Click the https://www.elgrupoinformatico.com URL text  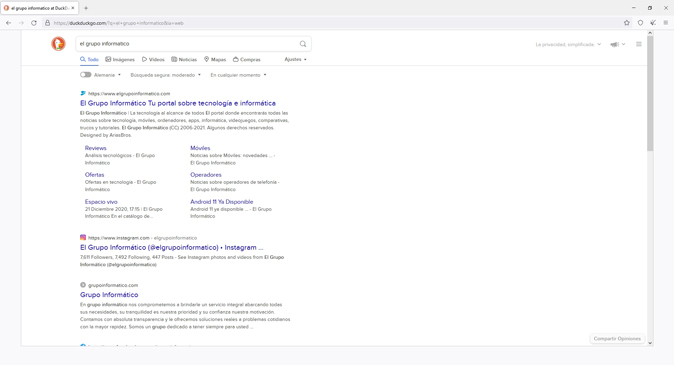[129, 93]
